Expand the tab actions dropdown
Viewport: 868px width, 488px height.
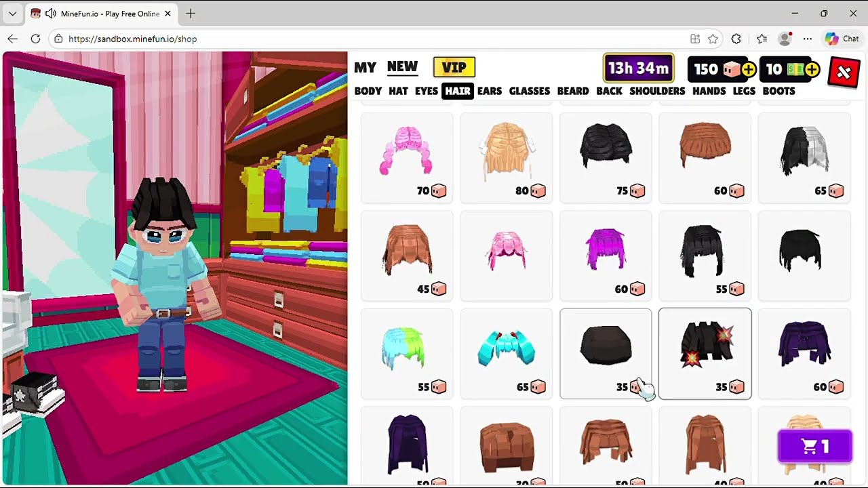12,14
